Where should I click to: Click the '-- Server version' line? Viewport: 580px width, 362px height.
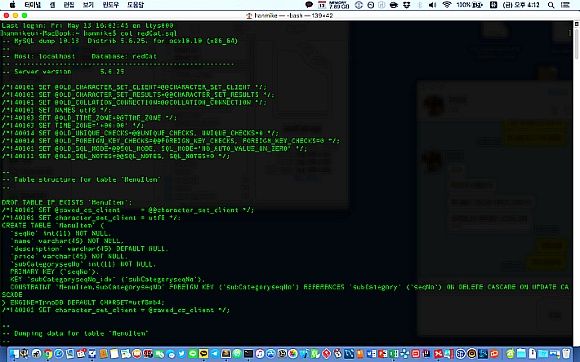pos(63,71)
